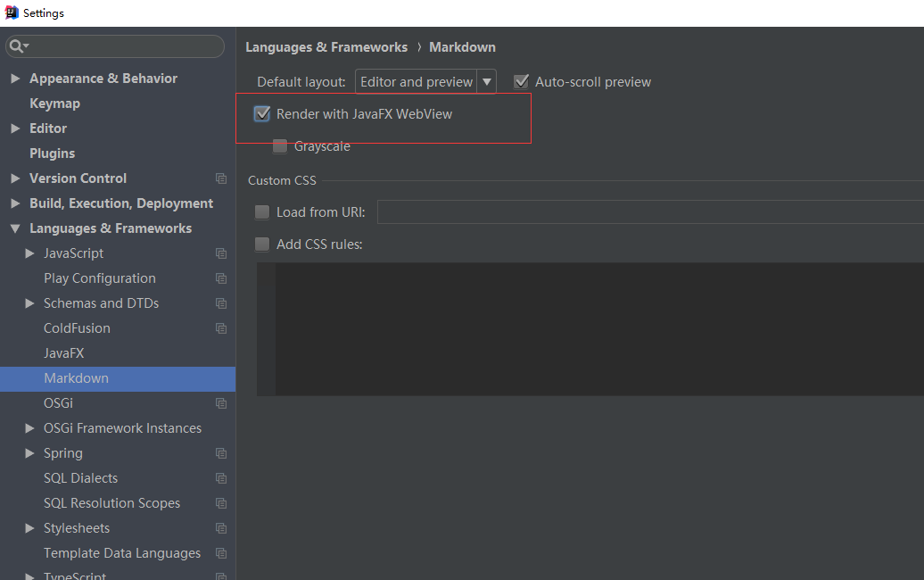This screenshot has height=580, width=924.
Task: Expand Build, Execution, Deployment arrow
Action: [15, 203]
